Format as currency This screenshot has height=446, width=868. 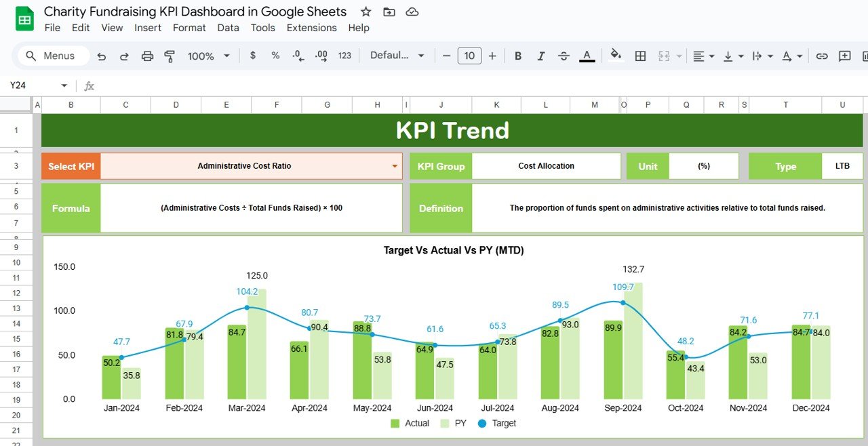(x=253, y=56)
